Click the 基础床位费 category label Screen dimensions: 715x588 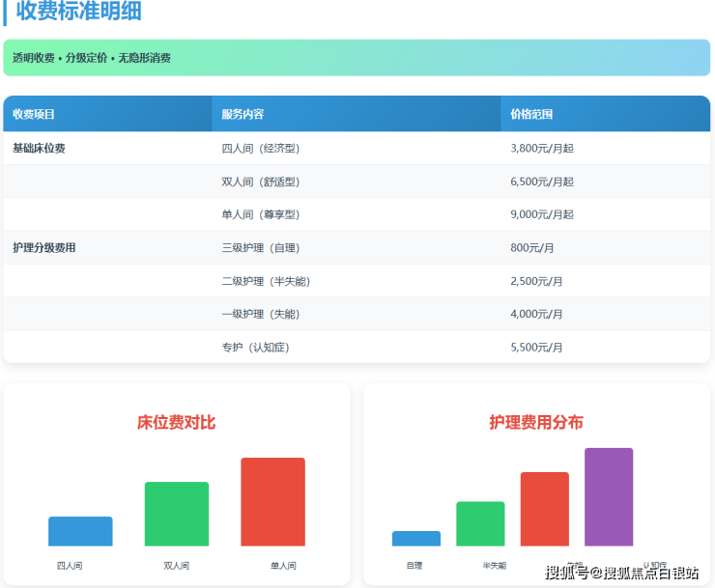tap(39, 149)
